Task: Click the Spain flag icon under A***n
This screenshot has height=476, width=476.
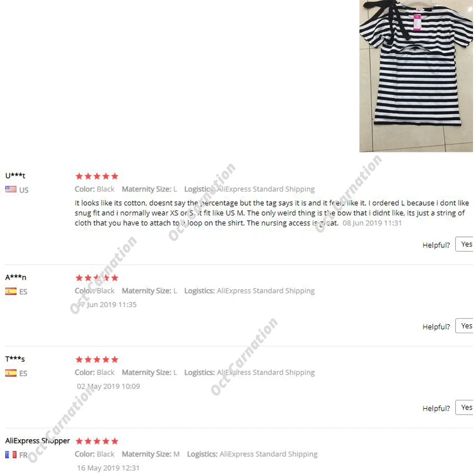Action: pos(11,291)
